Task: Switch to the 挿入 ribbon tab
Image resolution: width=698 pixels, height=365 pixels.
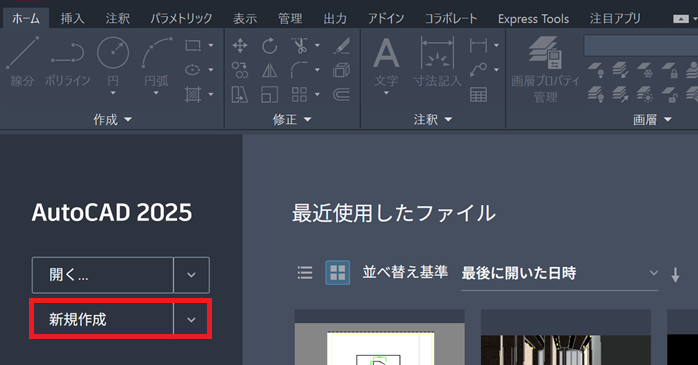Action: (73, 19)
